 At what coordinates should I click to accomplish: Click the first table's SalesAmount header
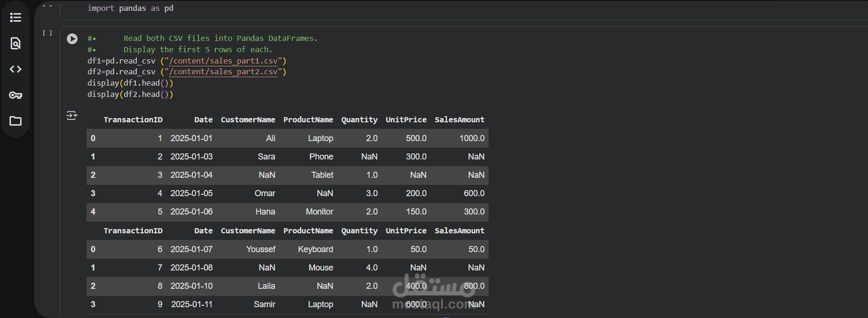(x=459, y=119)
